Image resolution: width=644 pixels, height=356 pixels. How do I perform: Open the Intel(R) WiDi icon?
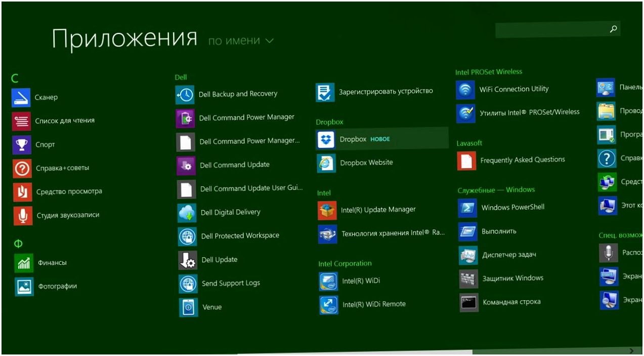(x=329, y=281)
